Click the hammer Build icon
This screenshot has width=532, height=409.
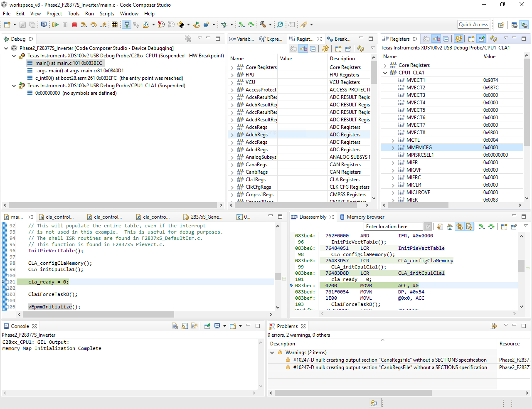point(263,25)
